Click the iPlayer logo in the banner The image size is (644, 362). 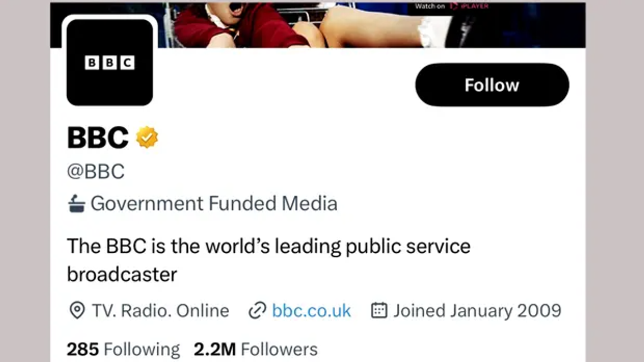coord(469,6)
